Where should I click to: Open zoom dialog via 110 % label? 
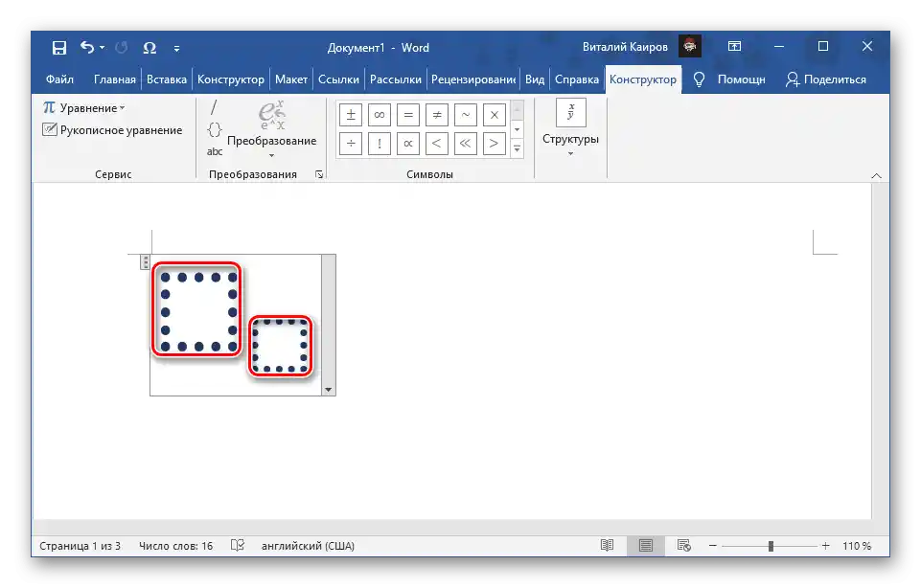coord(857,546)
